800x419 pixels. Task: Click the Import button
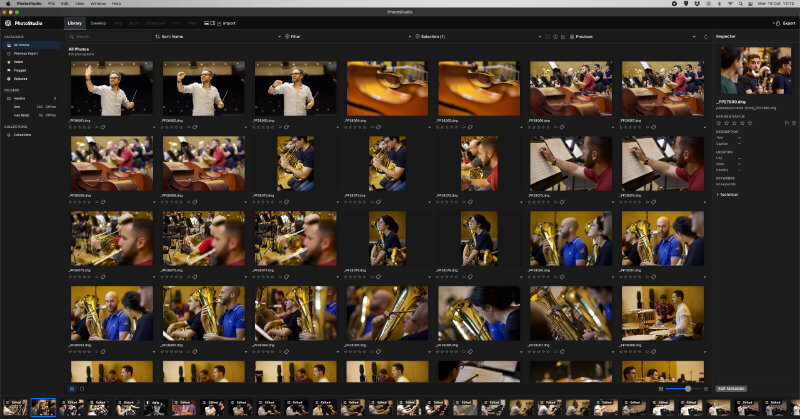[x=227, y=23]
